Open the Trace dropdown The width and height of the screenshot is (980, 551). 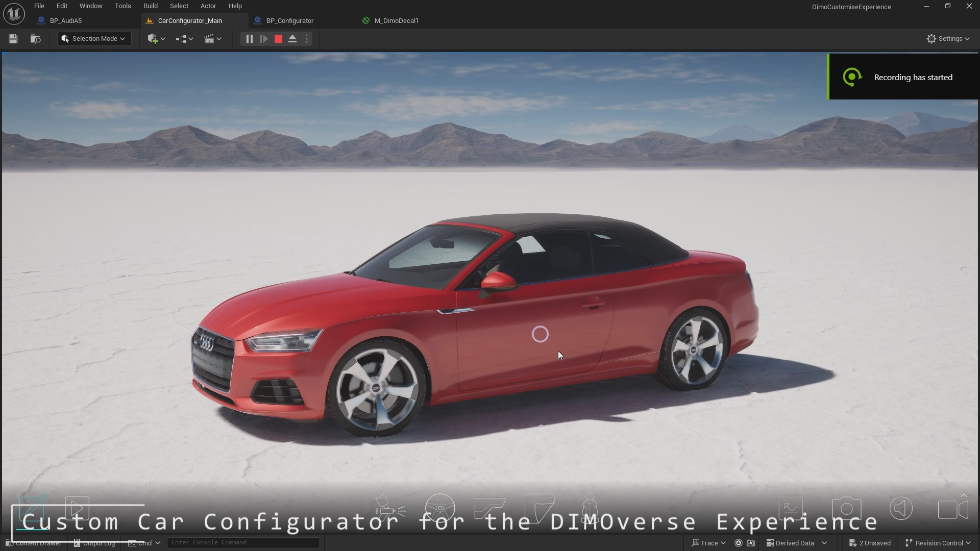pyautogui.click(x=708, y=543)
